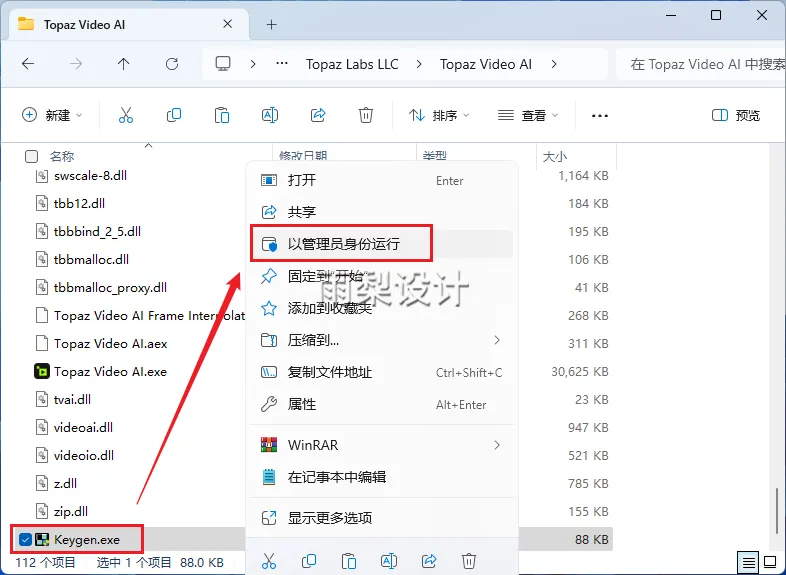This screenshot has height=575, width=786.
Task: Select file Topaz Video AI.aex
Action: click(110, 344)
